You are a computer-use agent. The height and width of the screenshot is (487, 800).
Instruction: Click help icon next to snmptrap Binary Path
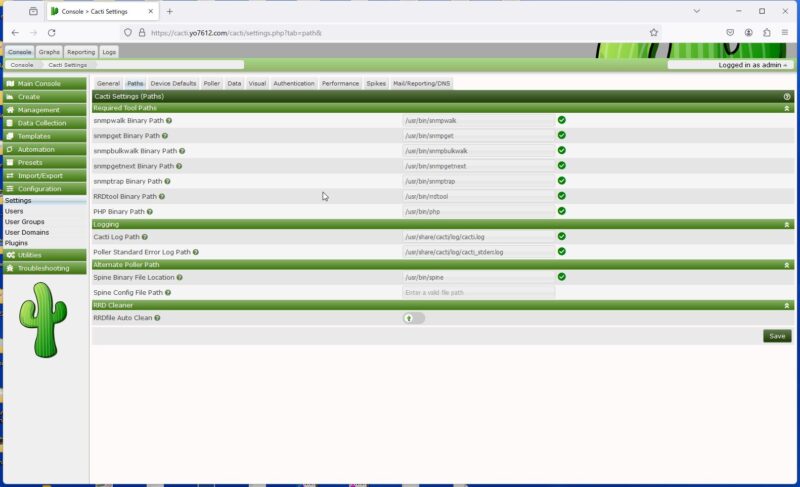[167, 182]
